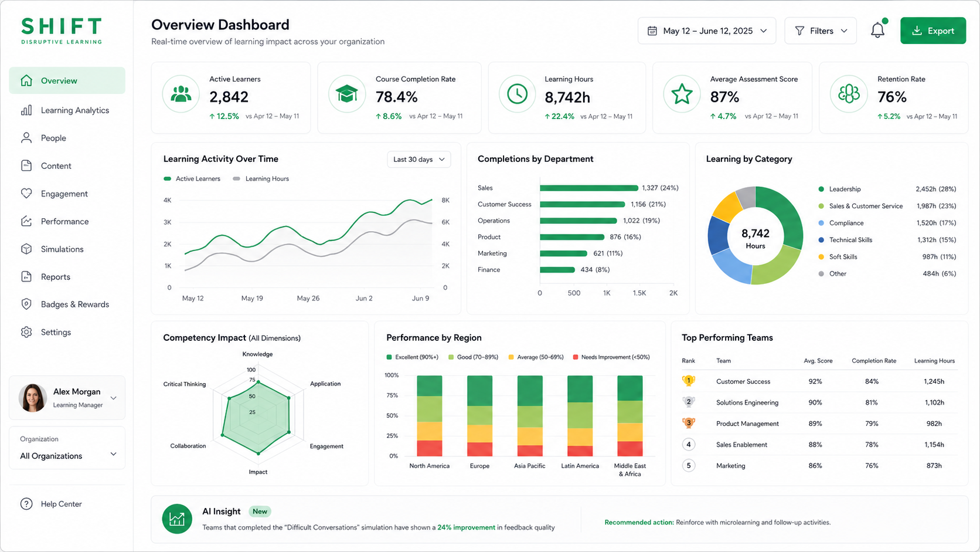
Task: Click the Finance bar in Completions chart
Action: click(x=557, y=270)
